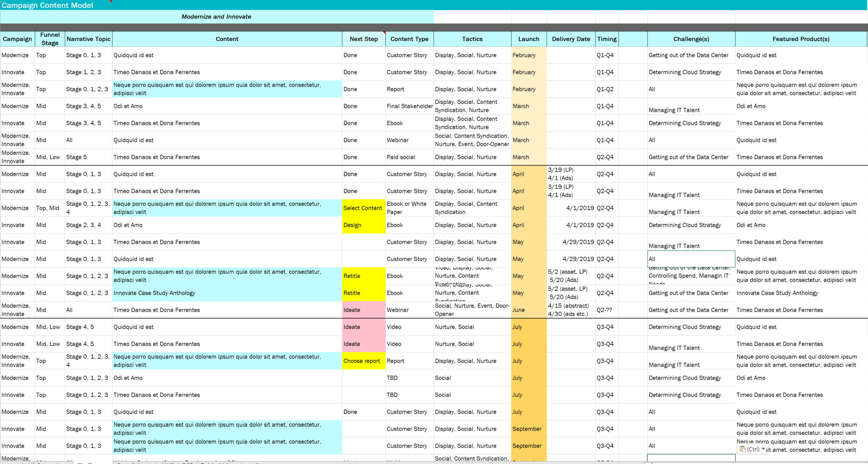Select the yellow Choose report cell
Viewport: 868px width, 464px height.
click(x=363, y=361)
